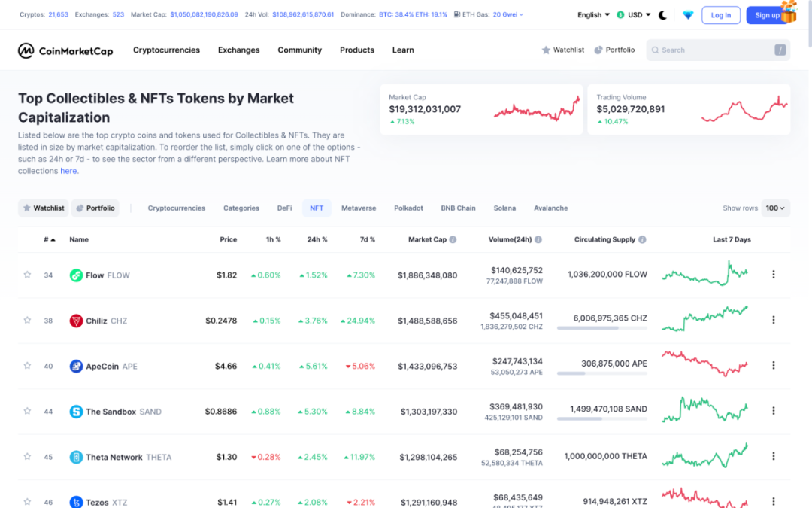Click the Watchlist pill button above table
Viewport: 812px width, 508px height.
coord(44,208)
